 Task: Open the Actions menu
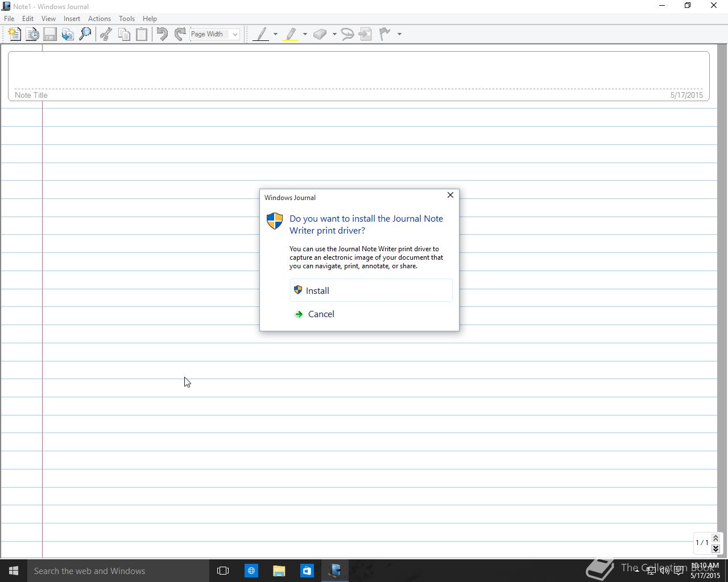100,19
